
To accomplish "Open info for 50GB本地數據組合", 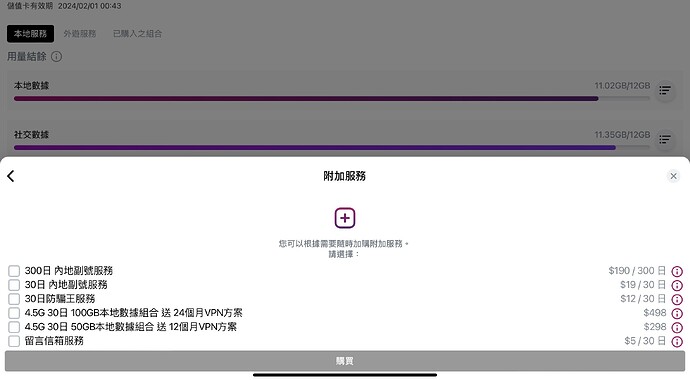I will click(677, 328).
